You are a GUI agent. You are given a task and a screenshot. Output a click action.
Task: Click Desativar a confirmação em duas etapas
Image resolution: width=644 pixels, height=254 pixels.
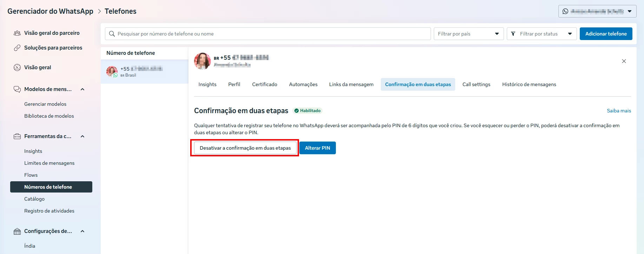[x=245, y=148]
